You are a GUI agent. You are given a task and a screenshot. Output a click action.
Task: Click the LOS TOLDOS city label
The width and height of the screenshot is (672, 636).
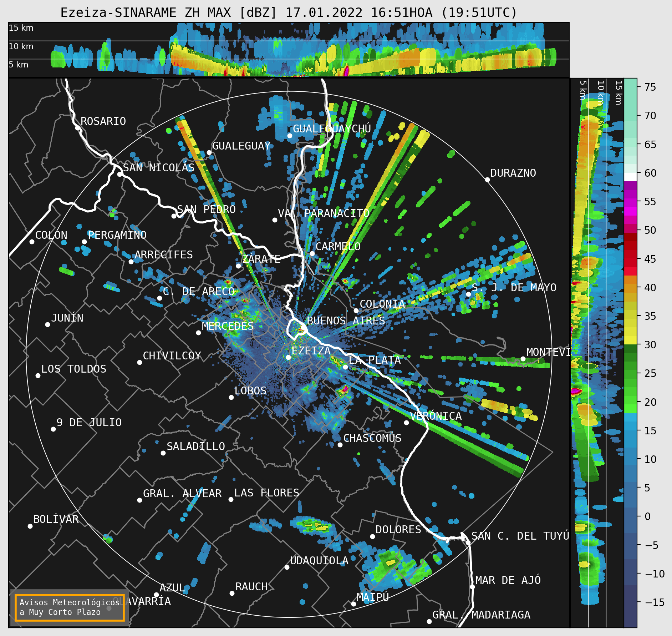click(x=73, y=369)
